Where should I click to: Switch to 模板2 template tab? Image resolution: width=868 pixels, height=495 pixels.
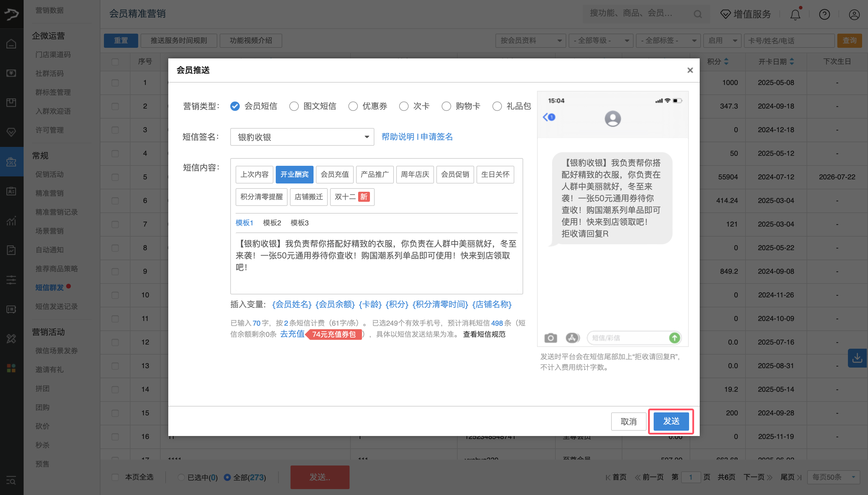tap(272, 223)
